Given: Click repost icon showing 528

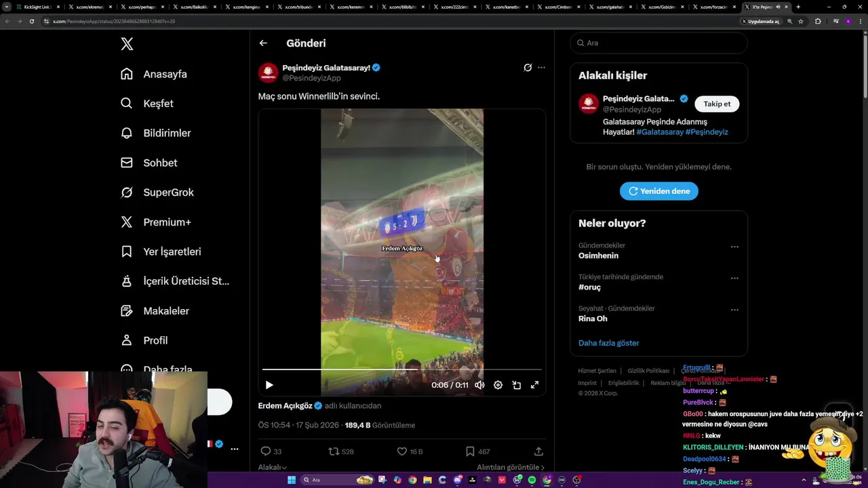Looking at the screenshot, I should tap(334, 451).
